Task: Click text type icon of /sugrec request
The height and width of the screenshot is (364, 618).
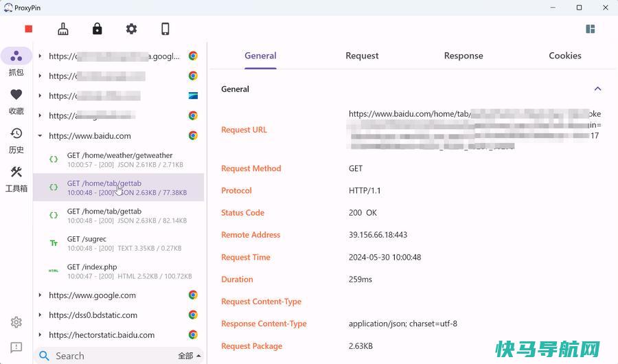Action: pyautogui.click(x=54, y=243)
